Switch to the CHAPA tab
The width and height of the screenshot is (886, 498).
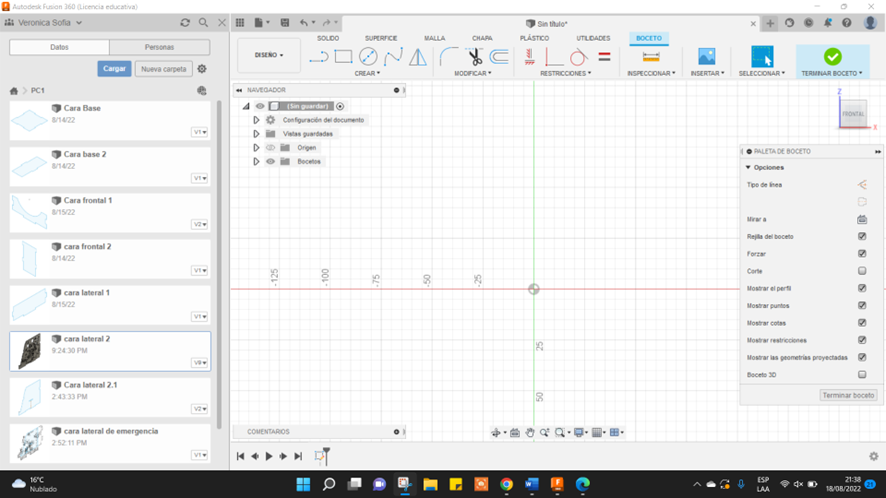tap(482, 38)
